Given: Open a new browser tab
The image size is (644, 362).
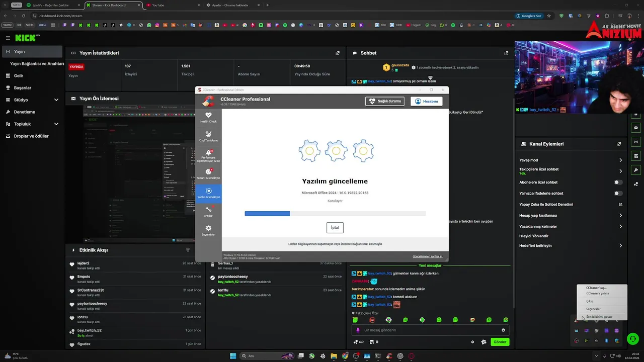Looking at the screenshot, I should (x=267, y=5).
